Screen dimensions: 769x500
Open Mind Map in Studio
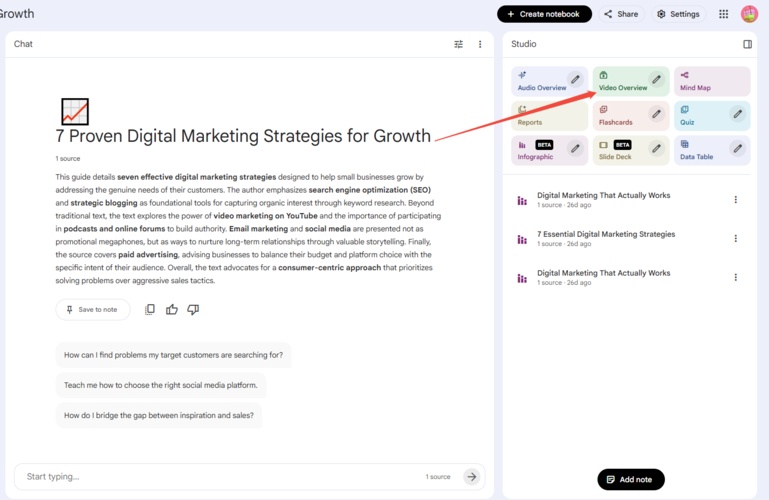point(711,82)
